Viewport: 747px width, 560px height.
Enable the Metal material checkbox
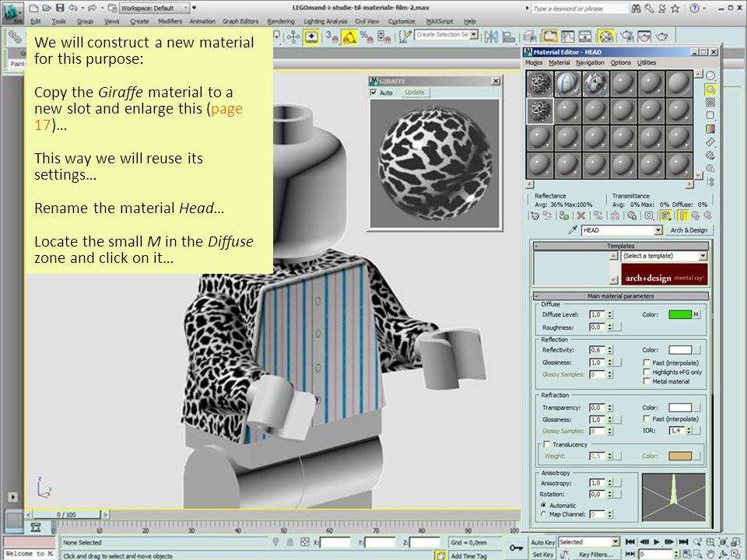tap(647, 381)
